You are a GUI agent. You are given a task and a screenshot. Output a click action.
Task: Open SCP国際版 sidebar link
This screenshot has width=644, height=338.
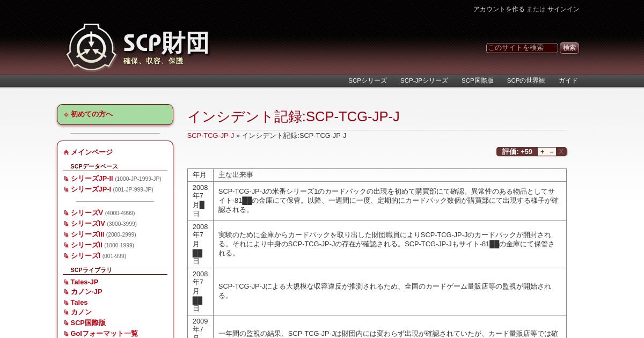pyautogui.click(x=88, y=323)
